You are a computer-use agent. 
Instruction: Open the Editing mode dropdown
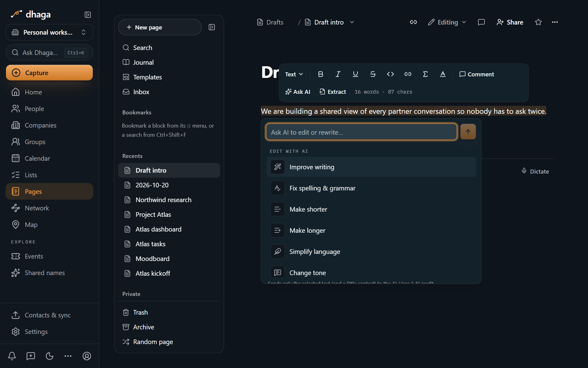coord(447,22)
